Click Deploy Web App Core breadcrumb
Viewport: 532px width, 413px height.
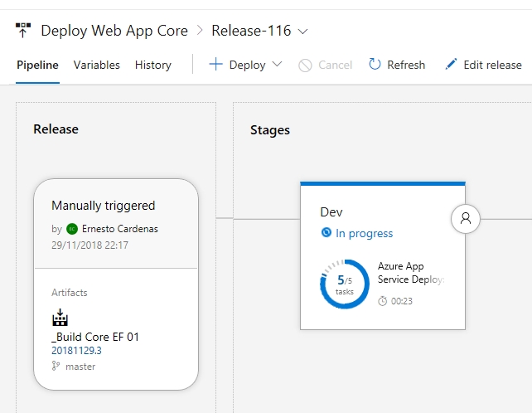click(x=114, y=31)
